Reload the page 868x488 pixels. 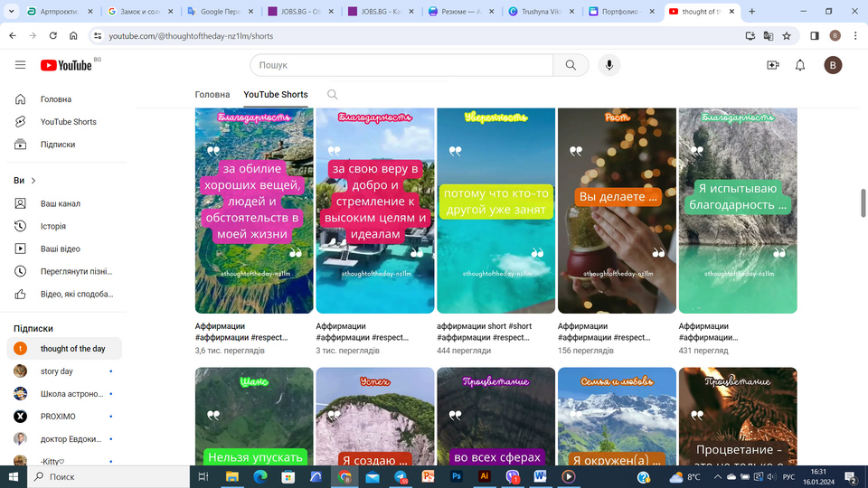[x=53, y=36]
